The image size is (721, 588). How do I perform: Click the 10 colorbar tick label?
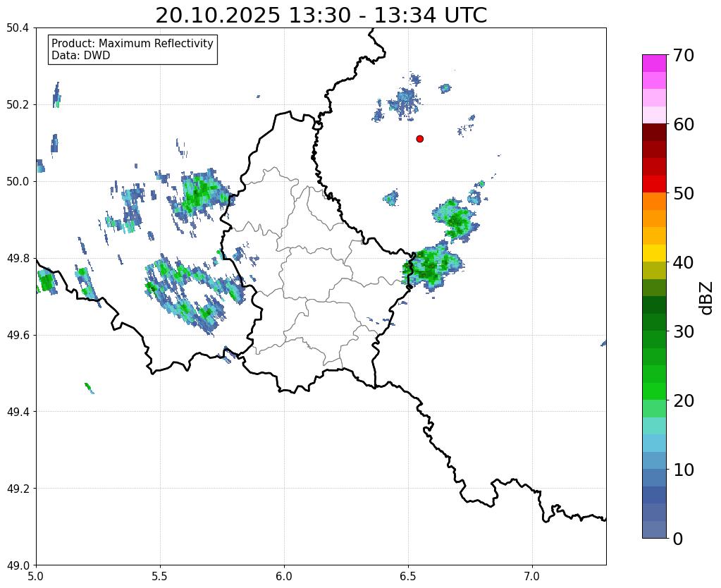pos(683,470)
